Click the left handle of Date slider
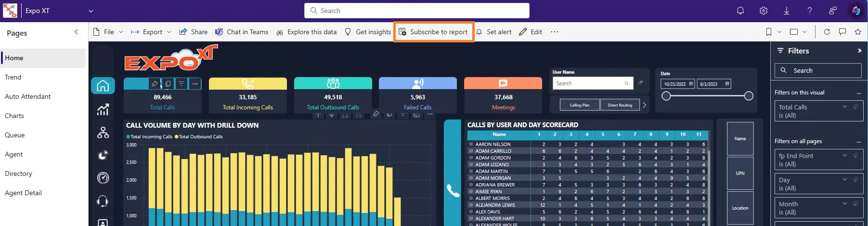The width and height of the screenshot is (868, 226). point(666,96)
